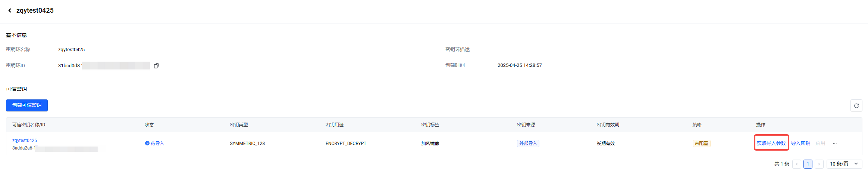Click key ring ID value 31bcd0d8
Viewport: 868px width, 188px height.
tap(70, 66)
